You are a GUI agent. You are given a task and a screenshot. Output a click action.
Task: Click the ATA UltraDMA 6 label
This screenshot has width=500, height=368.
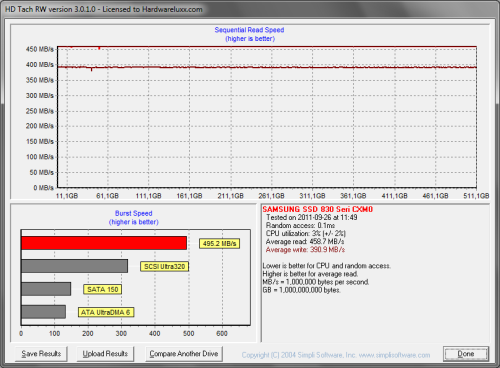106,312
